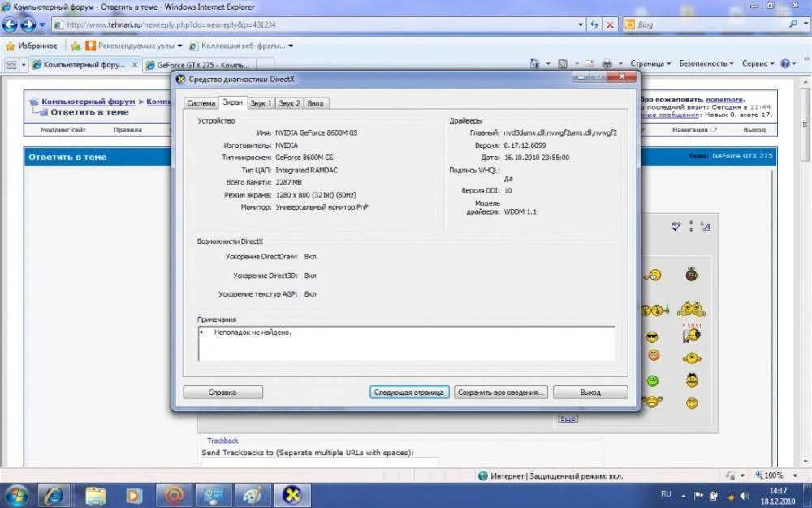Screen dimensions: 812x508
Task: Click the mail @ icon in taskbar
Action: (x=174, y=496)
